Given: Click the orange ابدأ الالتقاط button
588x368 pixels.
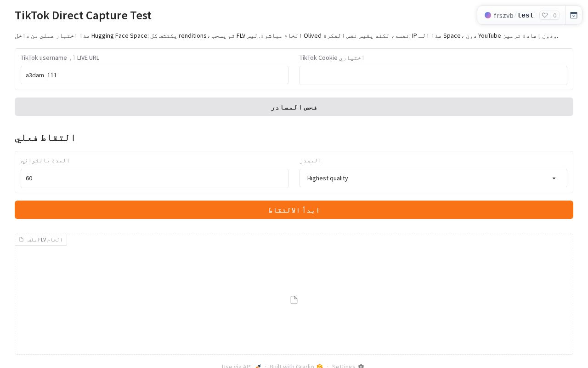Looking at the screenshot, I should pos(294,210).
